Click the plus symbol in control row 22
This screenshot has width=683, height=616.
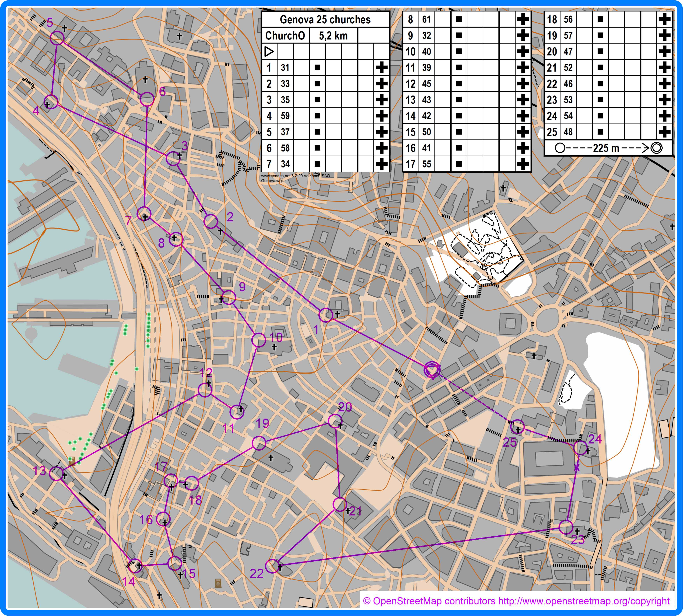(665, 84)
